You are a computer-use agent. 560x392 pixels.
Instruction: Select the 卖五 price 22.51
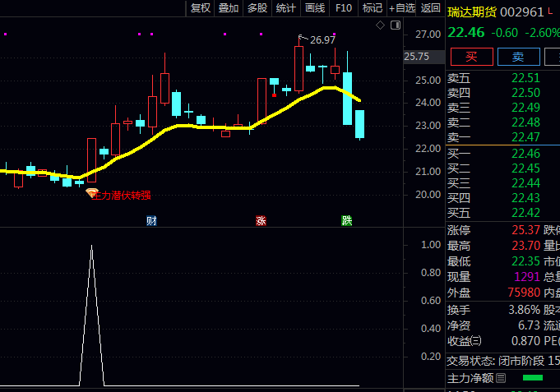coord(525,78)
